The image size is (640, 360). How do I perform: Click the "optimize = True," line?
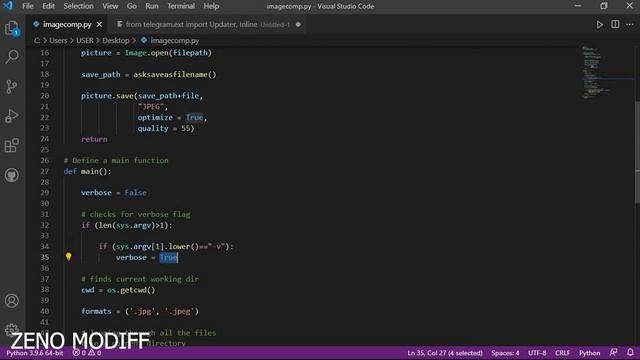172,118
